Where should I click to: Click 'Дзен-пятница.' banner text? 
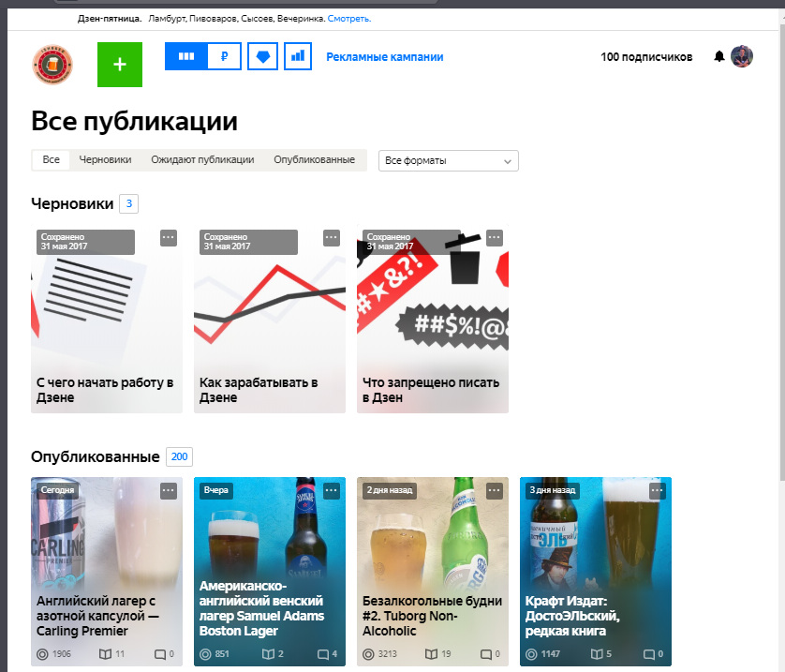pyautogui.click(x=110, y=19)
